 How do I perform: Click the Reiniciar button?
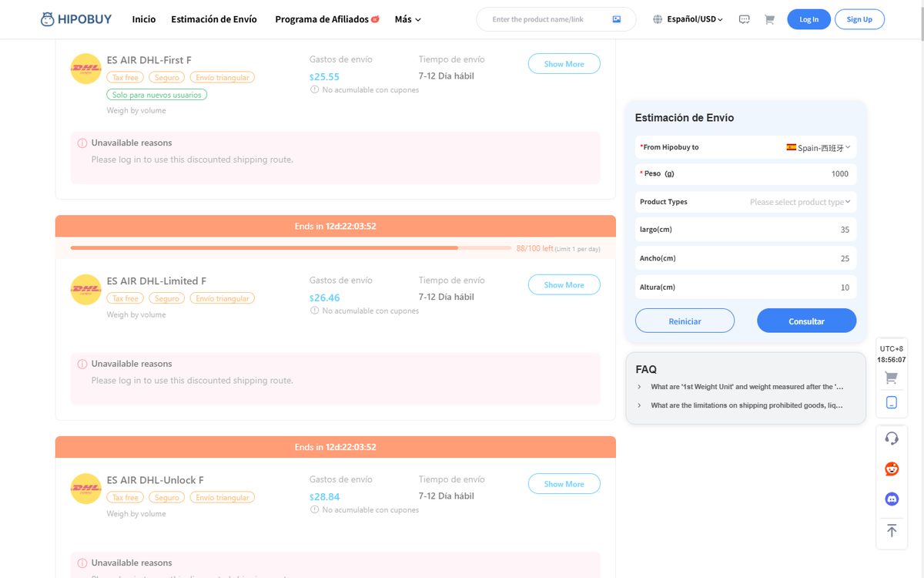(685, 321)
